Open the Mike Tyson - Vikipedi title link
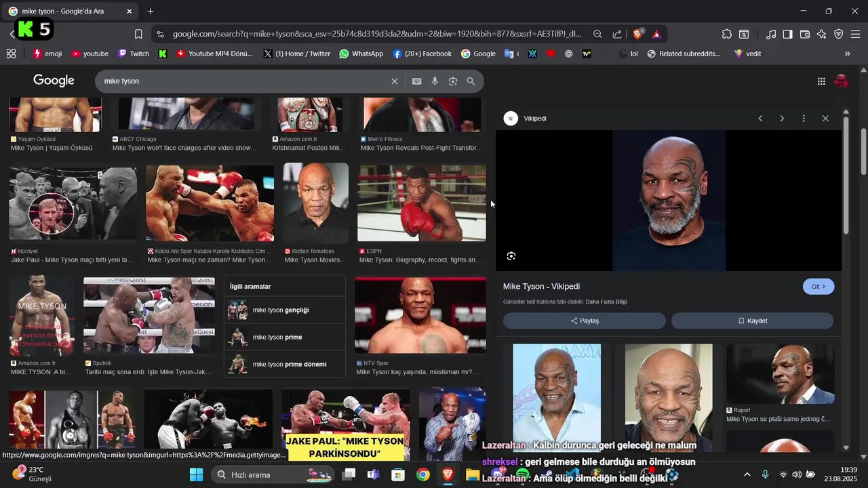The image size is (868, 488). click(x=541, y=287)
